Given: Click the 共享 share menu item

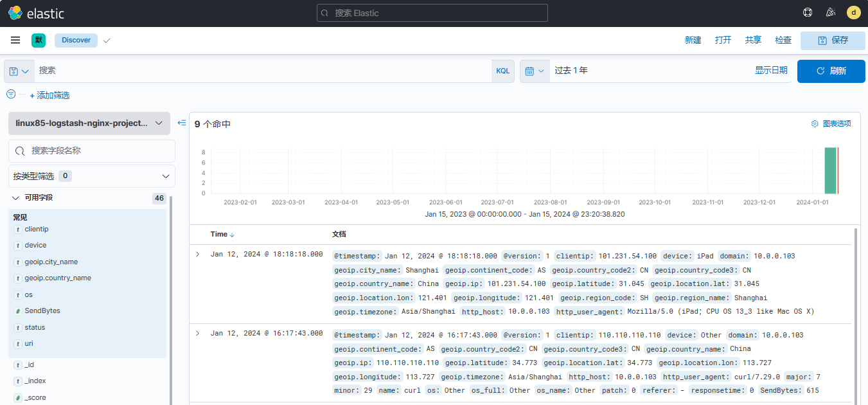Looking at the screenshot, I should point(753,40).
